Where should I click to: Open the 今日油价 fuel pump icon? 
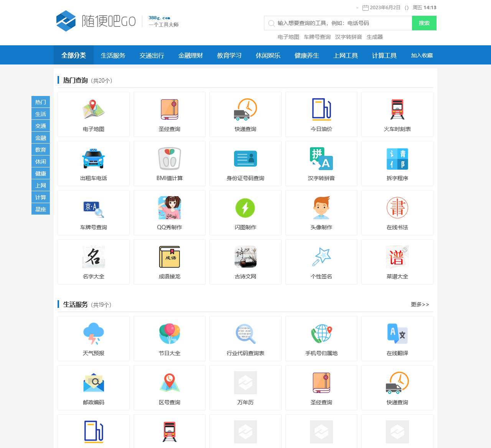coord(321,109)
